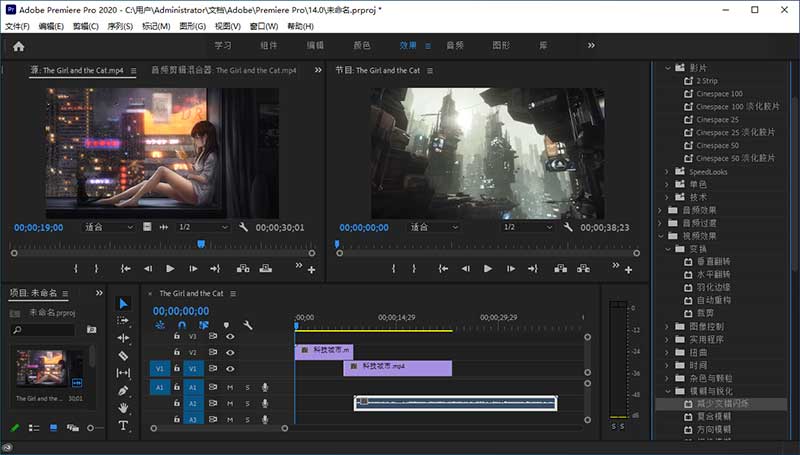
Task: Mute audio track A1
Action: 230,388
